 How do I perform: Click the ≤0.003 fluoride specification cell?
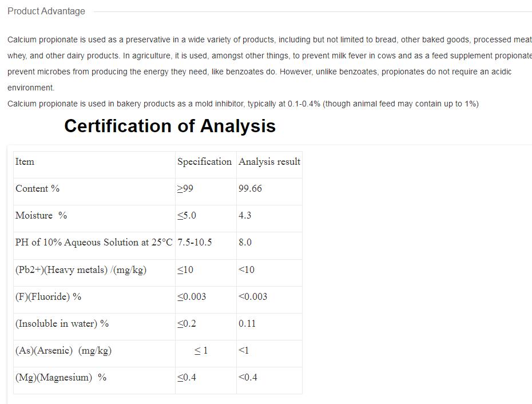(x=192, y=297)
